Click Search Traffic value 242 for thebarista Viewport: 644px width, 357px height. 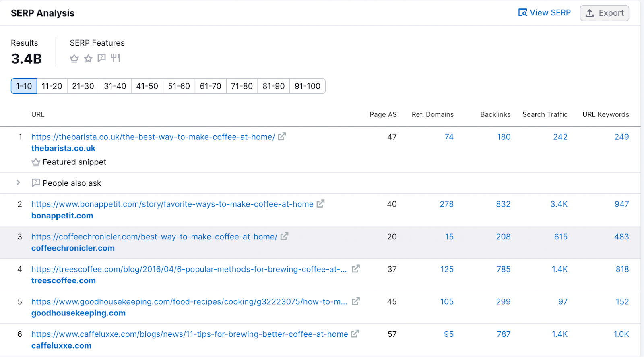tap(560, 137)
